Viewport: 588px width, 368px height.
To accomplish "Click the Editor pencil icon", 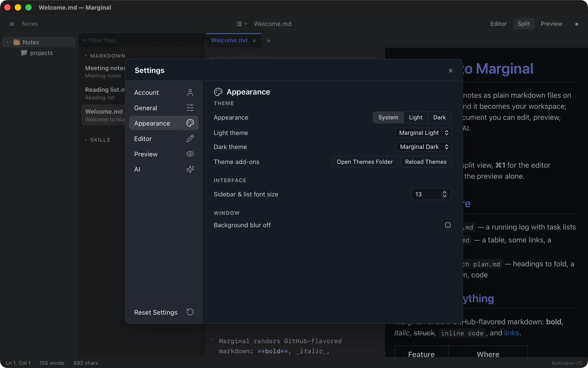I will click(x=190, y=138).
